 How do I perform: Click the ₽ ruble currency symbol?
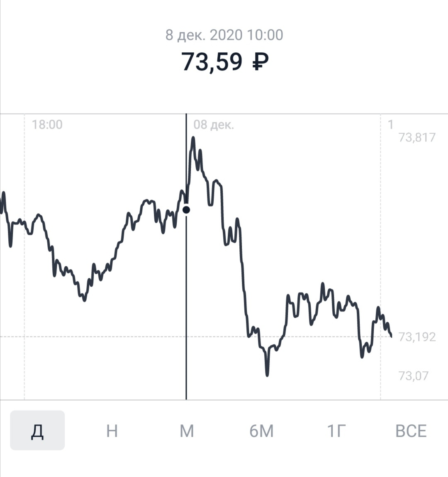tap(261, 62)
